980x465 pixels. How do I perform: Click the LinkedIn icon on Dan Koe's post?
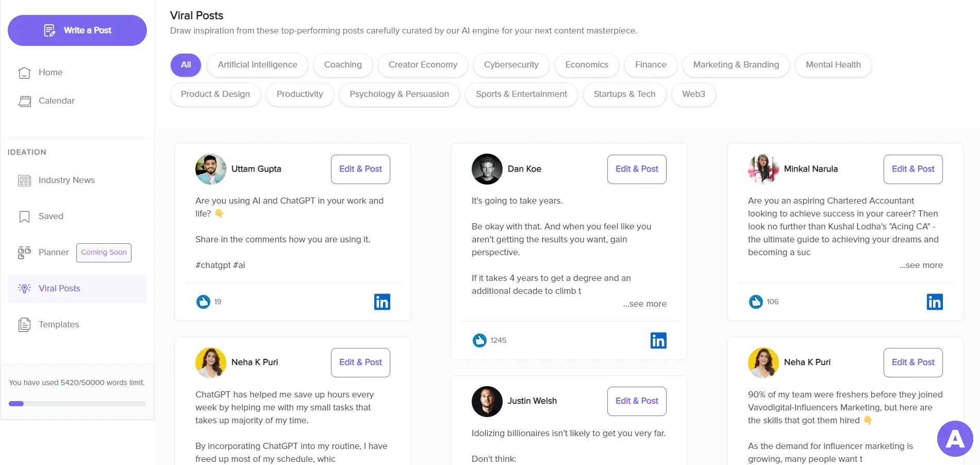(658, 340)
